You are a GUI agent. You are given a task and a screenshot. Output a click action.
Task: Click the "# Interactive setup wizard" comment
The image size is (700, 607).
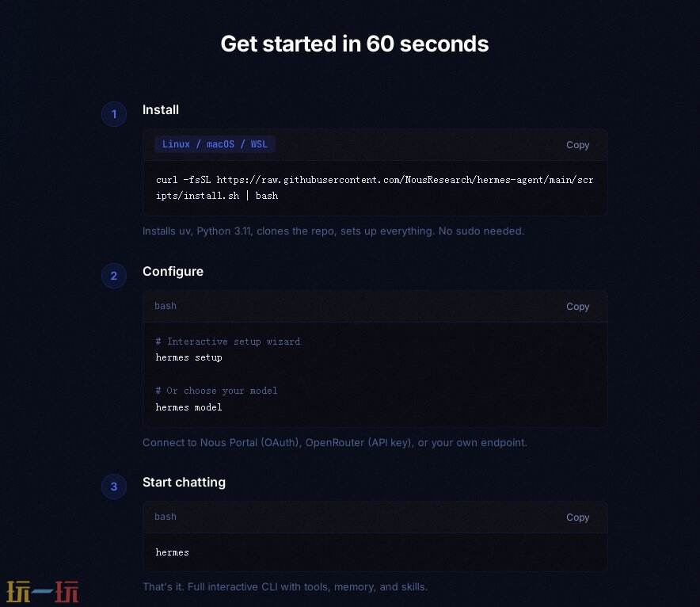228,342
